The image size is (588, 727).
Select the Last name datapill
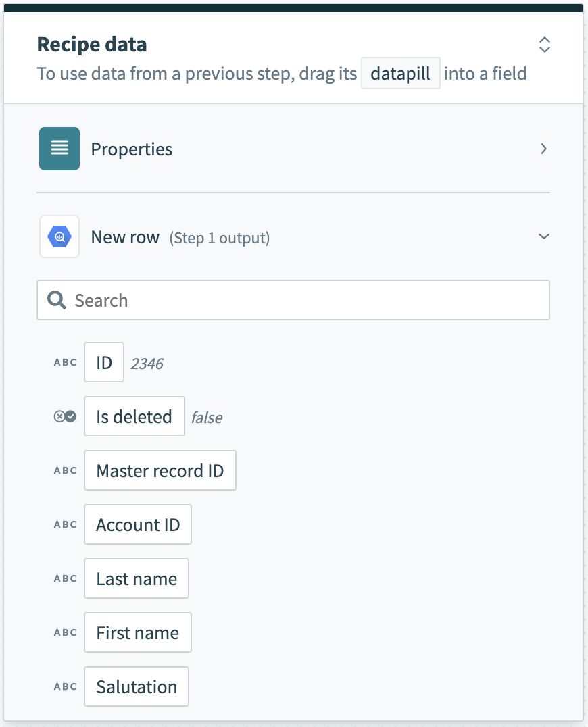pyautogui.click(x=137, y=579)
